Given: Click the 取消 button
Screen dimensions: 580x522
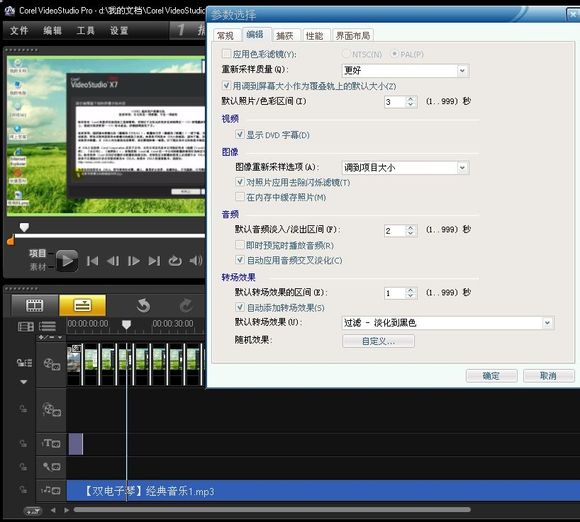Looking at the screenshot, I should point(548,376).
